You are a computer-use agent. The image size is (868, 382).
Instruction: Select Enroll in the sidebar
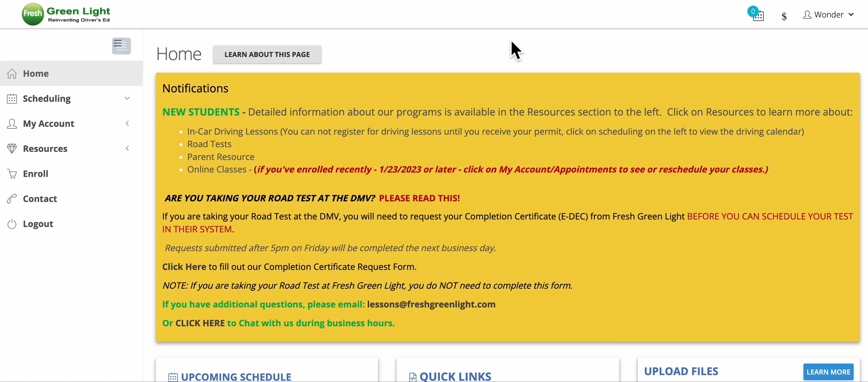[x=71, y=174]
